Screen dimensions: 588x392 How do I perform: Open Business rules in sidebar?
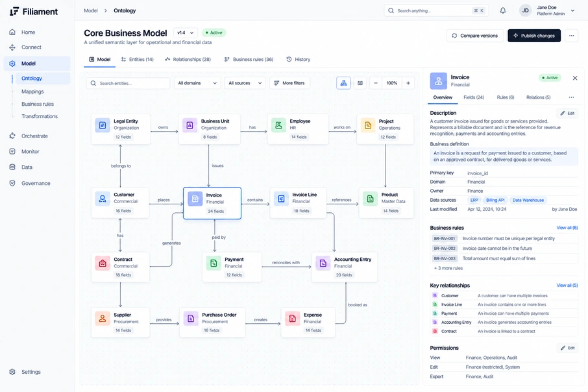pos(38,104)
